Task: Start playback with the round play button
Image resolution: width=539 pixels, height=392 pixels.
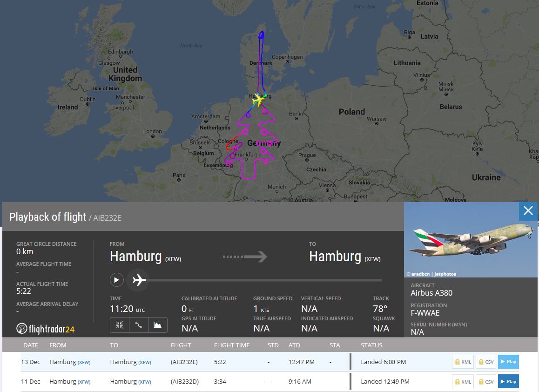Action: (116, 280)
